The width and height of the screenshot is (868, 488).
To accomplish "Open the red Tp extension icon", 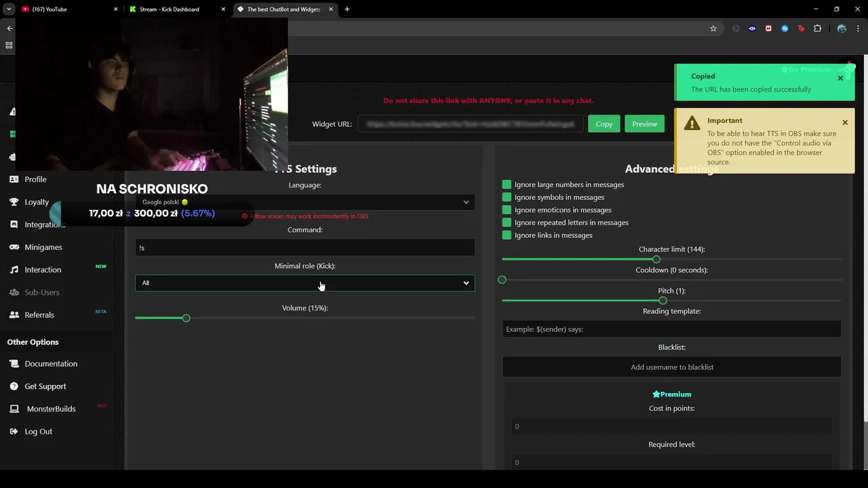I will point(801,28).
